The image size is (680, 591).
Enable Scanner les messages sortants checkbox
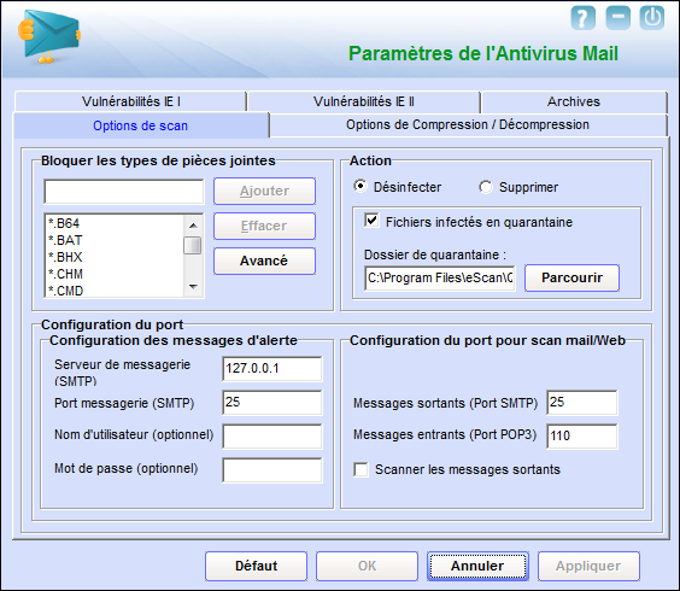point(361,469)
